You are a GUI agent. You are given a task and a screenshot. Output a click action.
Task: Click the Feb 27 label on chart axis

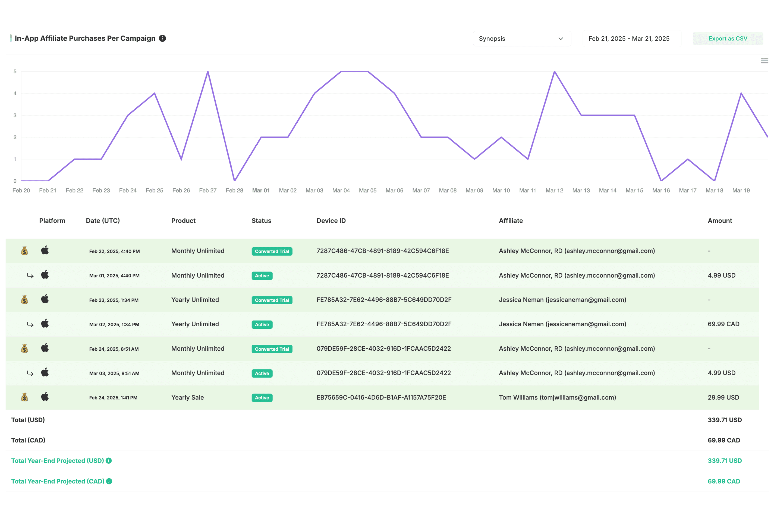208,190
